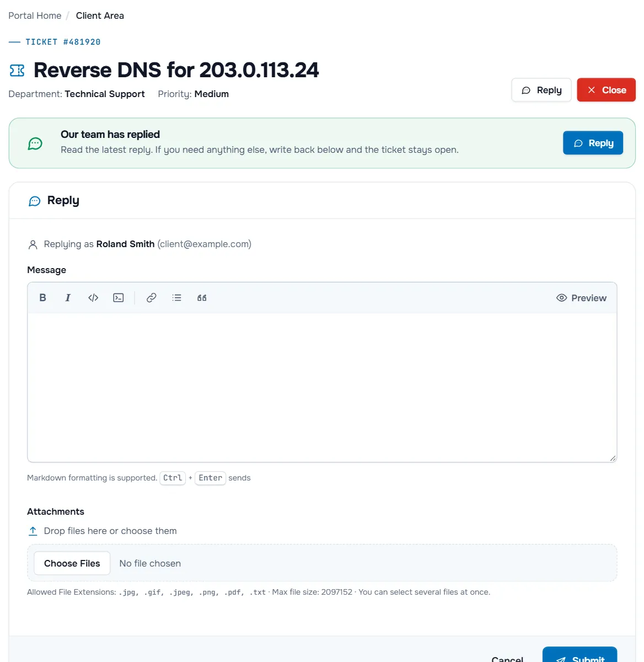Click the blue Reply button in banner
The height and width of the screenshot is (662, 644).
pyautogui.click(x=593, y=143)
